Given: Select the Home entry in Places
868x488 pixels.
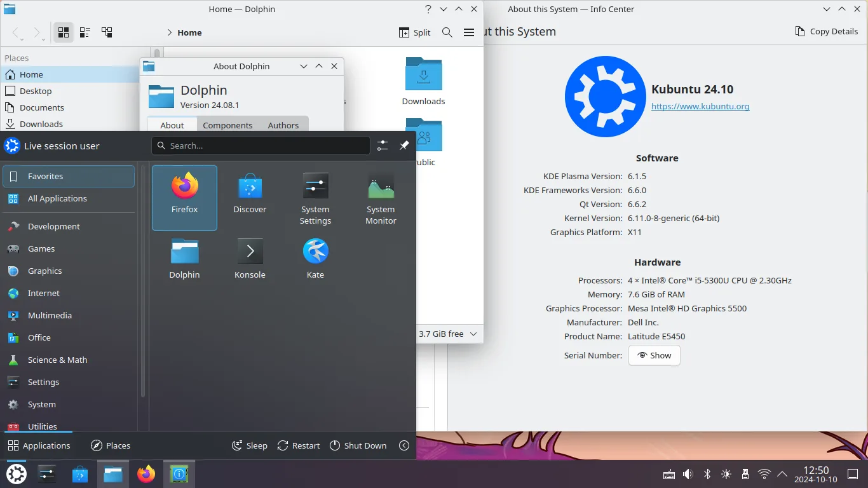Looking at the screenshot, I should 75,74.
